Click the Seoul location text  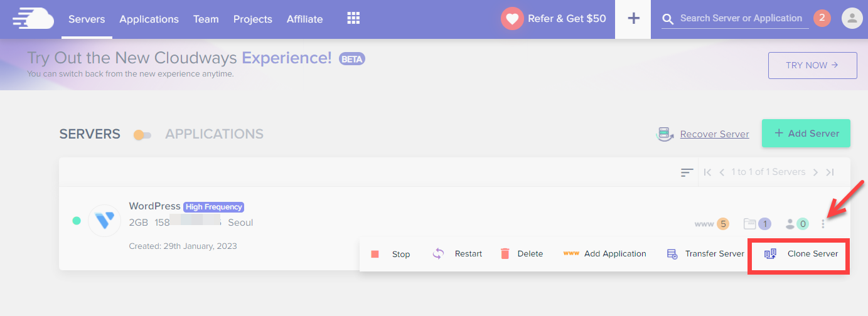(x=240, y=223)
